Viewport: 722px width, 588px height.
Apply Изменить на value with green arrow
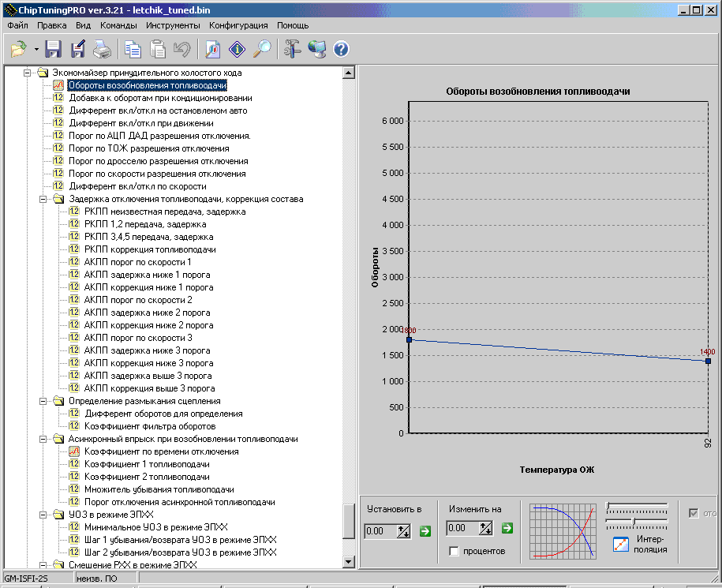[507, 528]
